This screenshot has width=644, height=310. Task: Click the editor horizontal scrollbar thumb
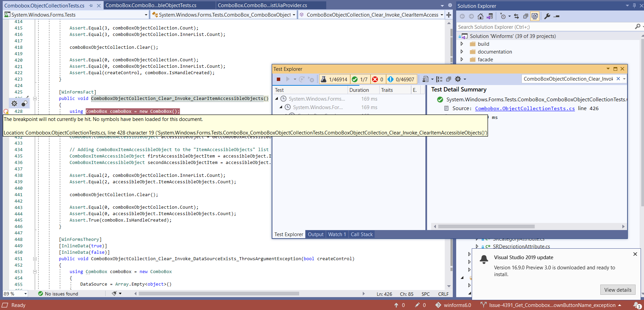219,294
